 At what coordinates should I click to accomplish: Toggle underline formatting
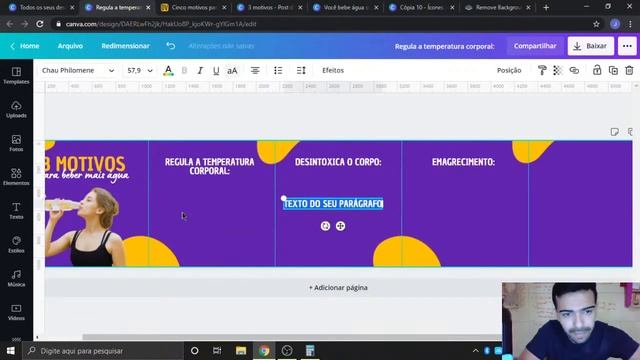click(216, 71)
